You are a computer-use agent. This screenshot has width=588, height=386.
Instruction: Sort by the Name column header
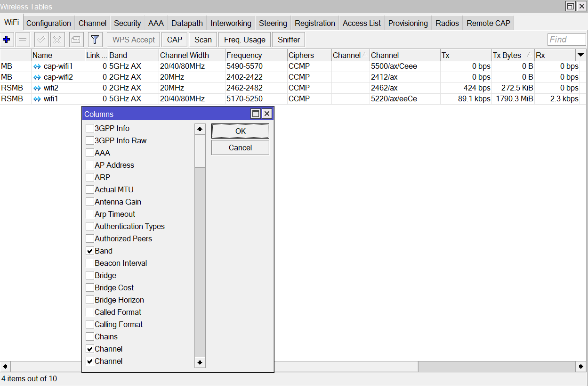[58, 55]
